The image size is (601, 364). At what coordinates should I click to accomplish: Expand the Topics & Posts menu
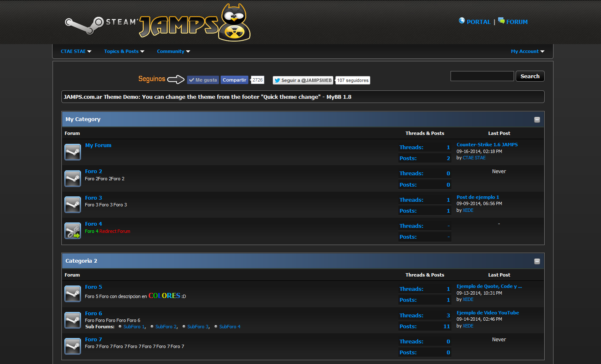pos(124,51)
